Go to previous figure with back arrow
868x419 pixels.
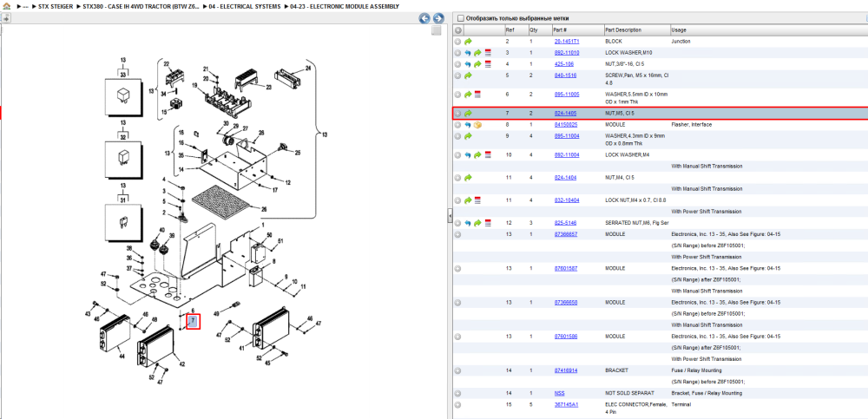424,18
